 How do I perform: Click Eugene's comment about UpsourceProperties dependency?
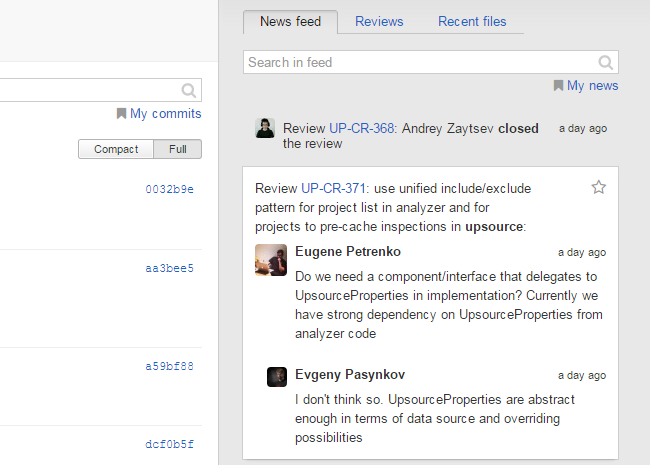pyautogui.click(x=449, y=305)
